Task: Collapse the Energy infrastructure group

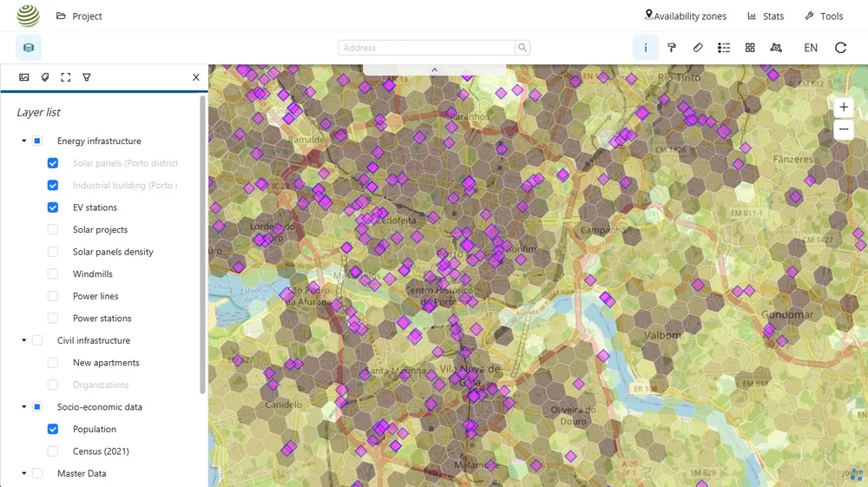Action: pos(23,141)
